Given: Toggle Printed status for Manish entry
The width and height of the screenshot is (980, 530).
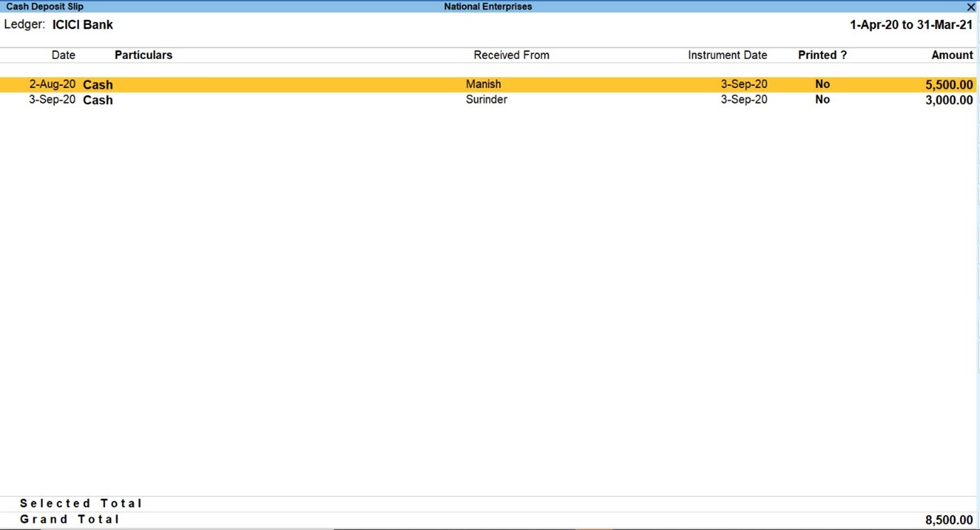Looking at the screenshot, I should click(822, 84).
